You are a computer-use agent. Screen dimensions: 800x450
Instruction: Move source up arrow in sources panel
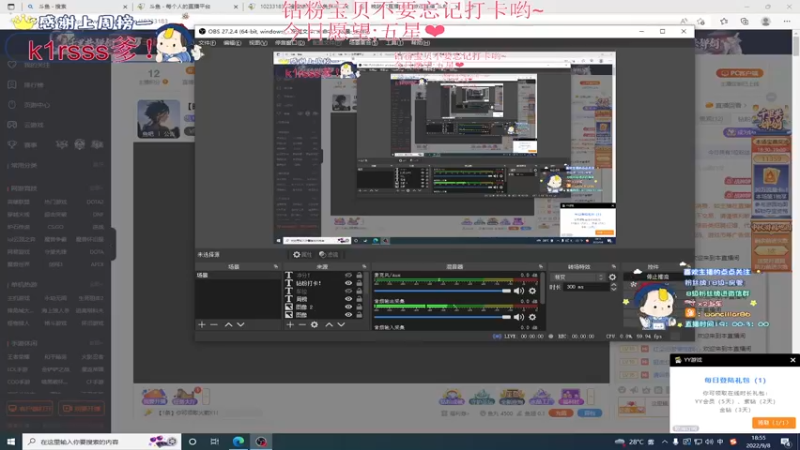pyautogui.click(x=329, y=324)
